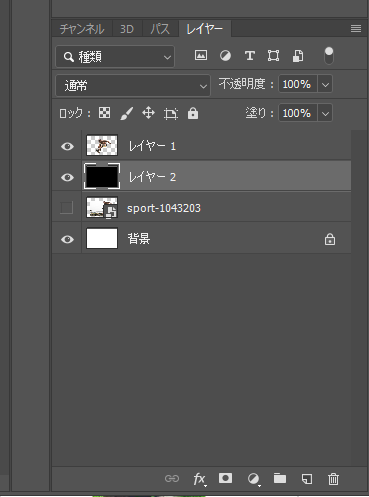Select the black レイヤー 2 thumbnail
This screenshot has height=497, width=369.
(x=102, y=176)
